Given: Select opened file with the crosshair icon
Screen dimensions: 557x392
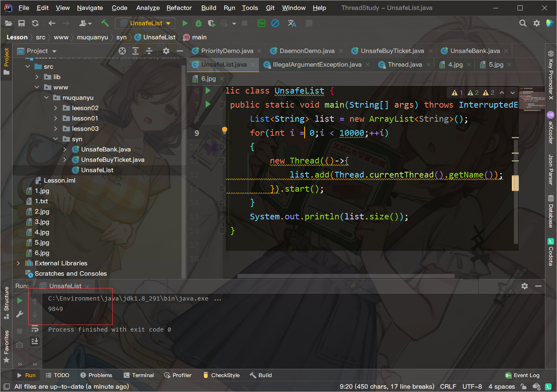Looking at the screenshot, I should point(122,51).
